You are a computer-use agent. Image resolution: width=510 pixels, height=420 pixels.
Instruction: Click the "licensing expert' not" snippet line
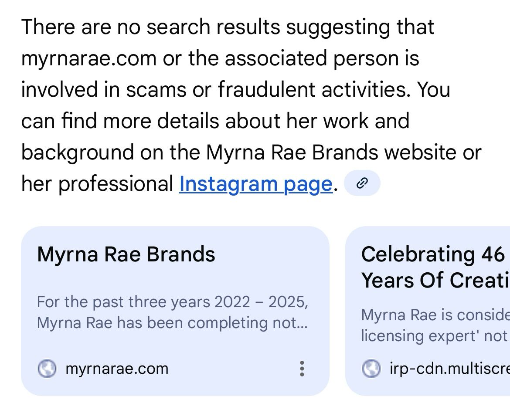coord(435,336)
